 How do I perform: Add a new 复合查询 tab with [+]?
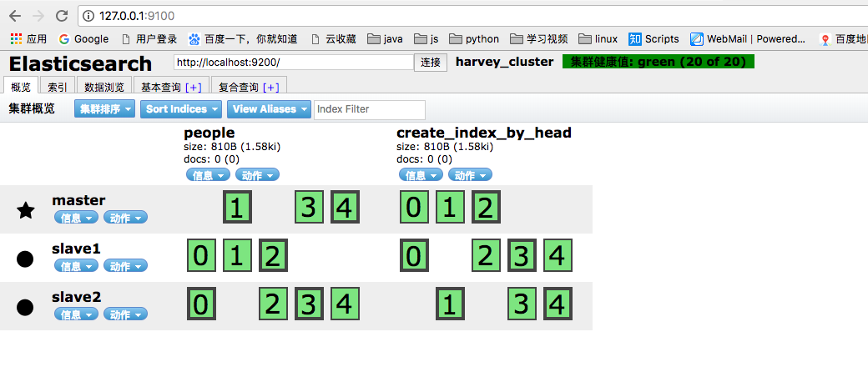(270, 88)
